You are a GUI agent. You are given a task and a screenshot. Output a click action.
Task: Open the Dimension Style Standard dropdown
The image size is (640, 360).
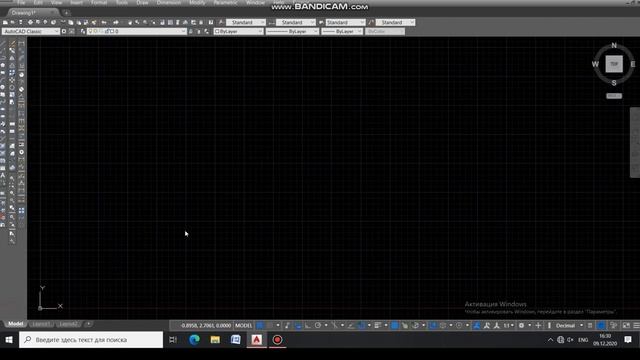pyautogui.click(x=296, y=22)
